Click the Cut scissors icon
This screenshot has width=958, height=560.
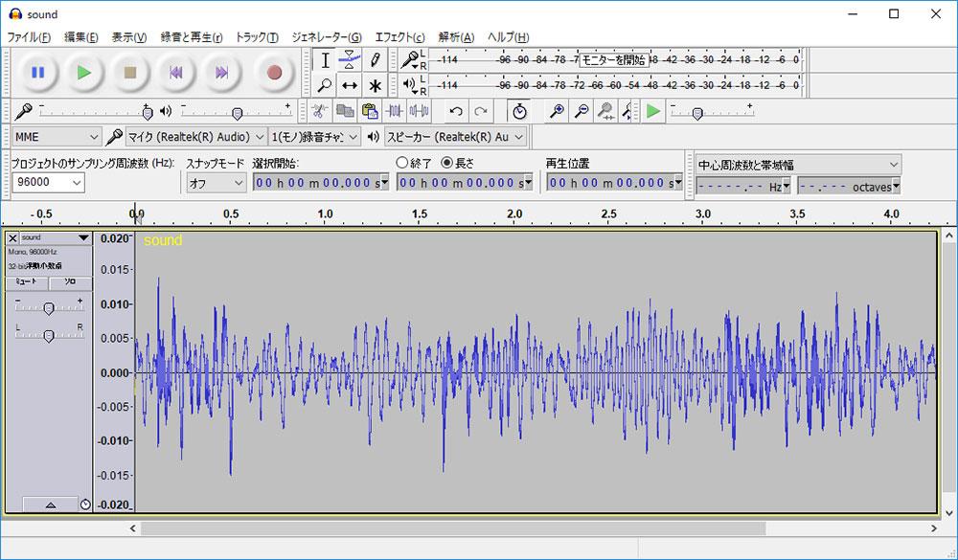click(321, 111)
